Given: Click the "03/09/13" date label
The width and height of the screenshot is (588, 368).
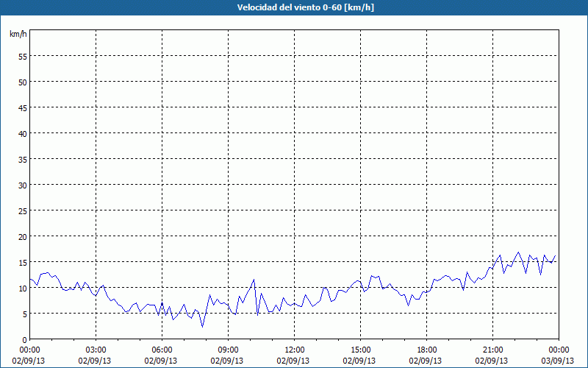Looking at the screenshot, I should tap(558, 361).
